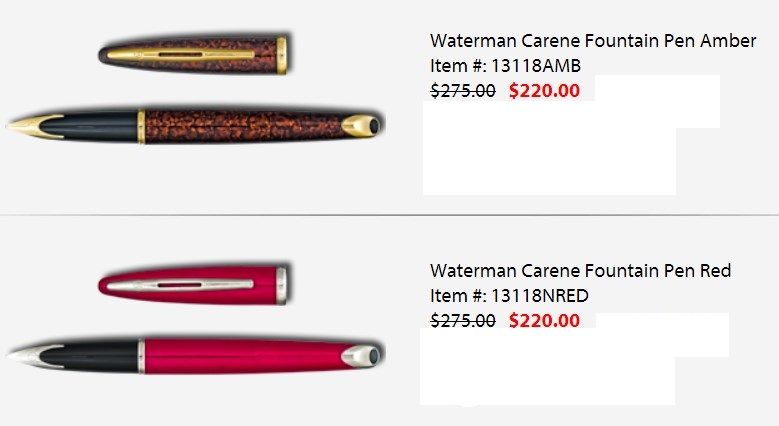Image resolution: width=779 pixels, height=426 pixels.
Task: Click the crossed-out $275.00 on the red listing
Action: click(x=463, y=320)
